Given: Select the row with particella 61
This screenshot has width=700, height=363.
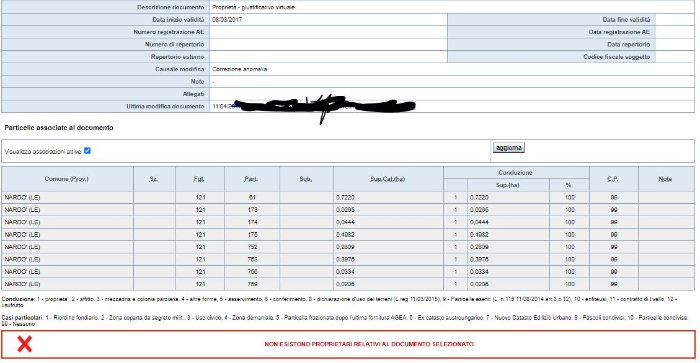Looking at the screenshot, I should pyautogui.click(x=348, y=197).
